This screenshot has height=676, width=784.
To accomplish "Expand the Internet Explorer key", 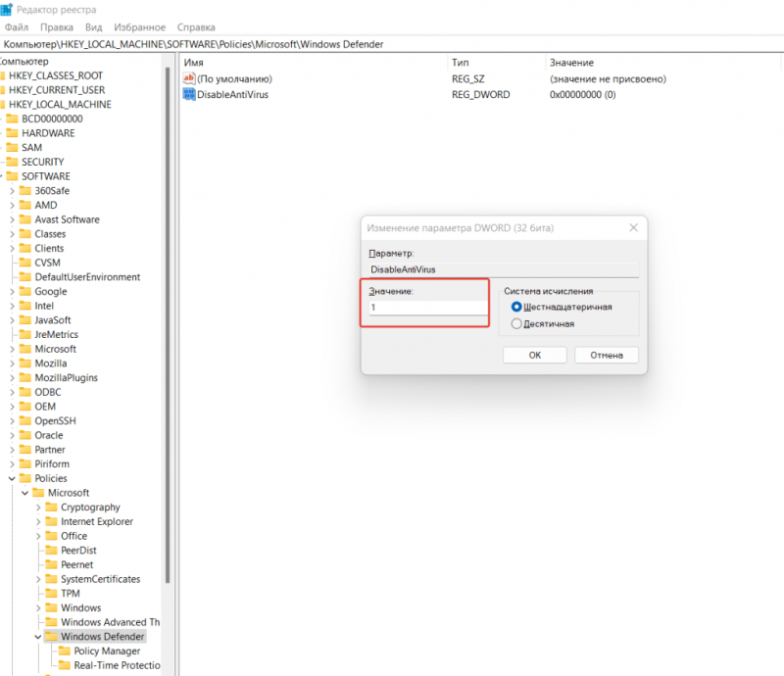I will [38, 522].
